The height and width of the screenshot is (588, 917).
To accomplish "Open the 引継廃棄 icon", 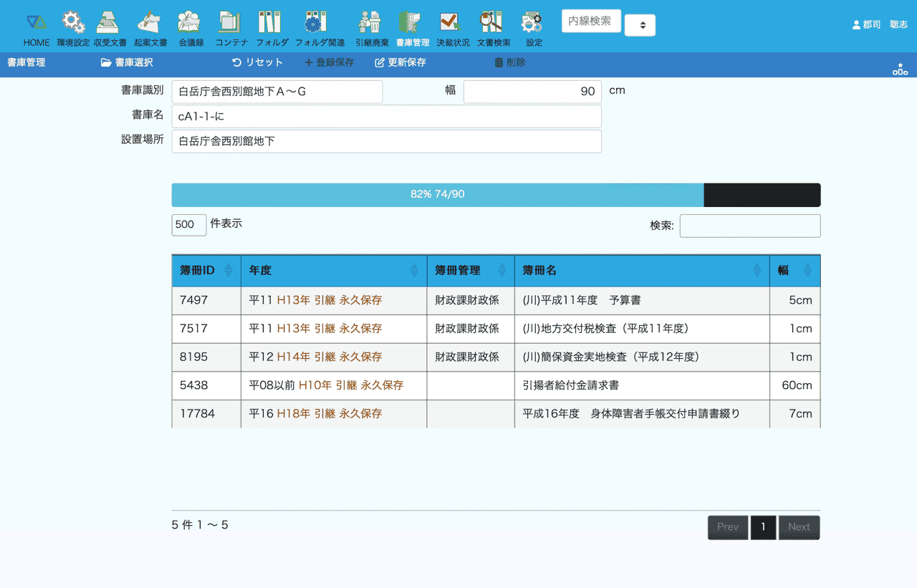I will [371, 24].
